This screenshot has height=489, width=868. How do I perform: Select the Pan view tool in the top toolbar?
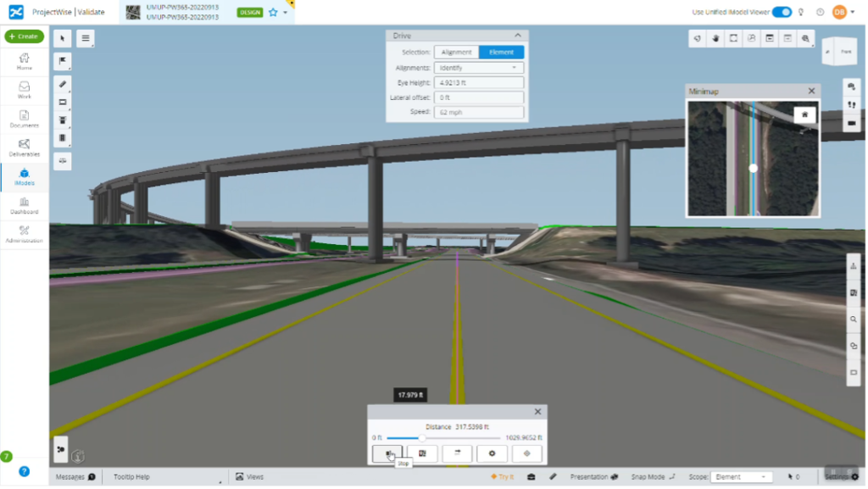714,38
